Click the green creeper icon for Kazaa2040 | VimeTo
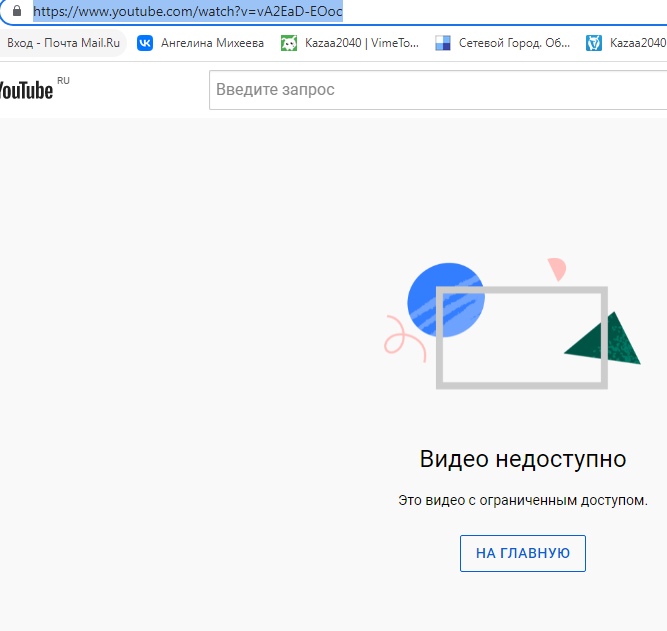 point(289,43)
